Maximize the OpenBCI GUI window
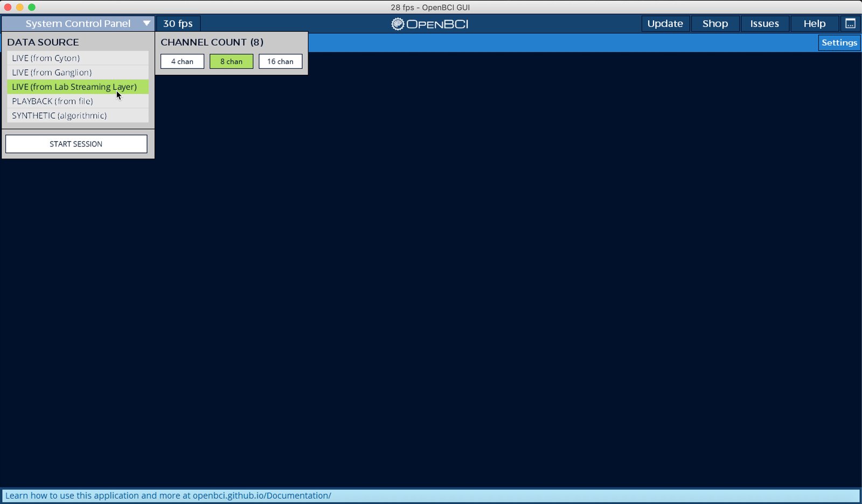Screen dimensions: 862x504 (31, 7)
